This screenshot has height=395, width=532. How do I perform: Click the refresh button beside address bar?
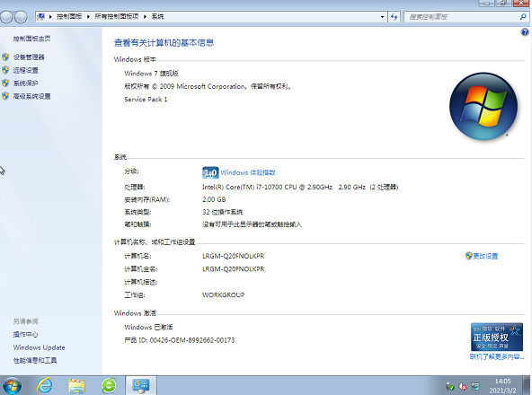(x=394, y=17)
